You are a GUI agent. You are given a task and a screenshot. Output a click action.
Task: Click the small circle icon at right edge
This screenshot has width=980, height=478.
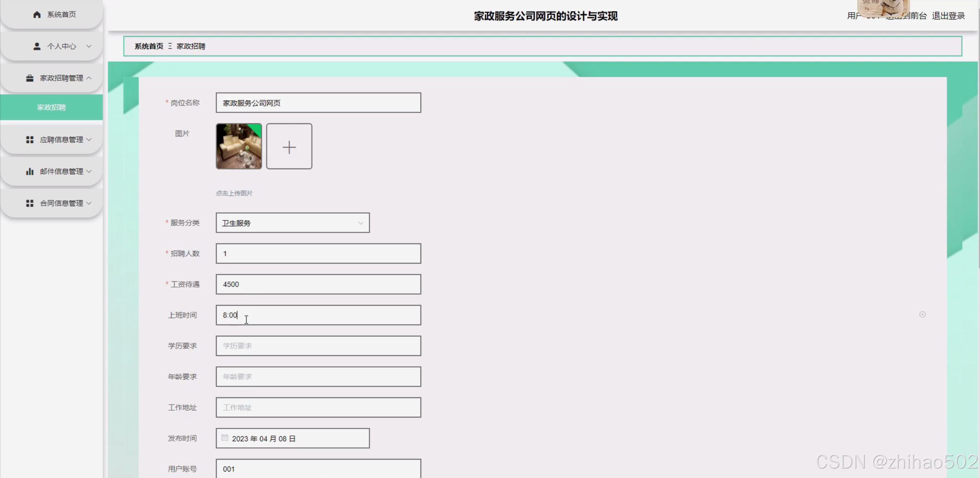point(922,315)
